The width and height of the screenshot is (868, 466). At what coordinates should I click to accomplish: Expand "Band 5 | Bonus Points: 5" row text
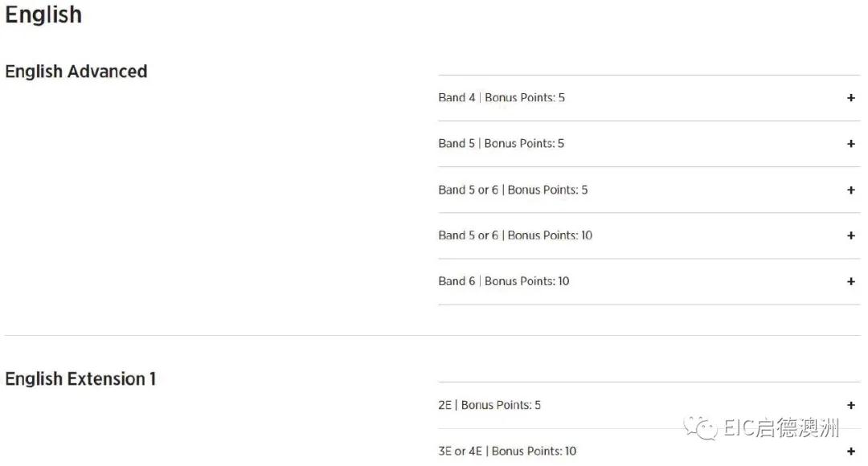pos(502,144)
